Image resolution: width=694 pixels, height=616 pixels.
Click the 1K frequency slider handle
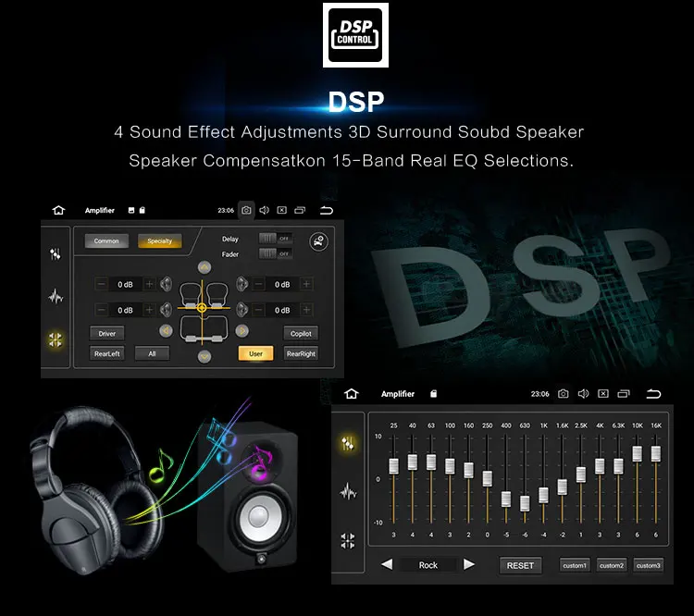click(543, 495)
